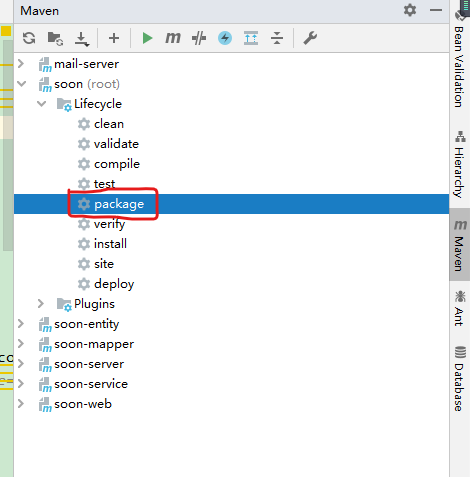
Task: Click the gear icon beside install
Action: pyautogui.click(x=84, y=244)
